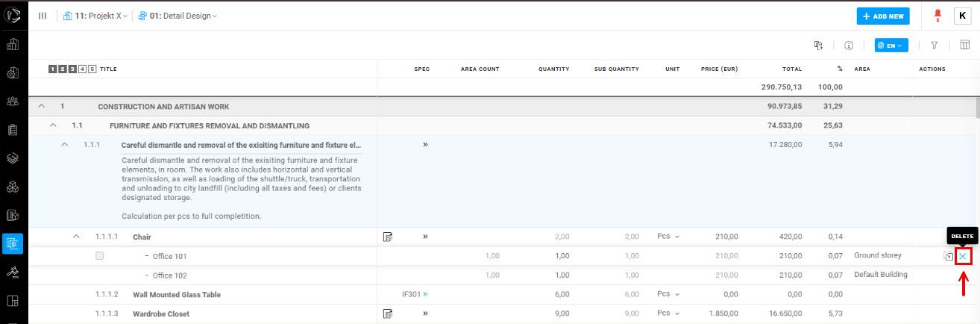Screen dimensions: 980x324
Task: Open the filter funnel icon
Action: pos(934,46)
